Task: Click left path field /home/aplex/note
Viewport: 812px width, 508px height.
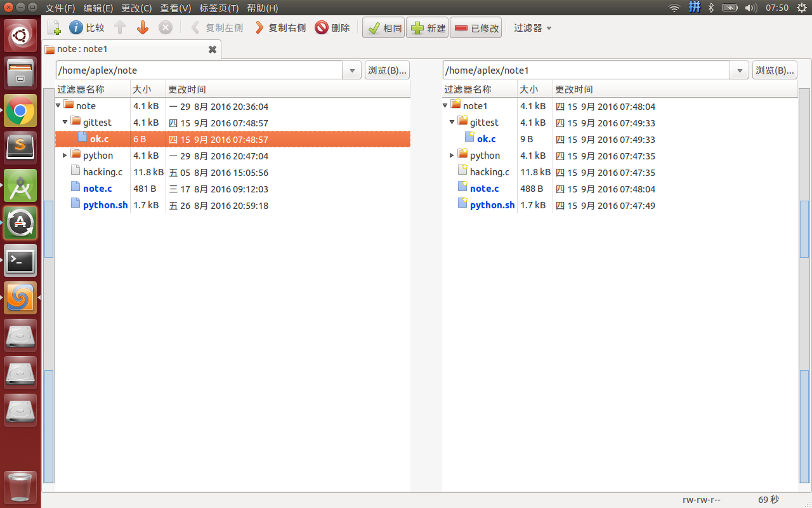Action: point(199,70)
